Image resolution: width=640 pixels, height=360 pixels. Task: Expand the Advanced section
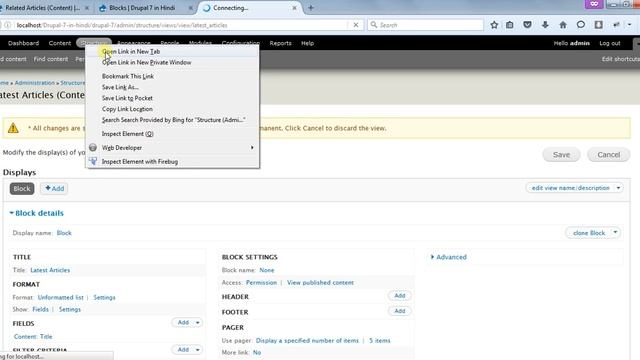coord(449,257)
